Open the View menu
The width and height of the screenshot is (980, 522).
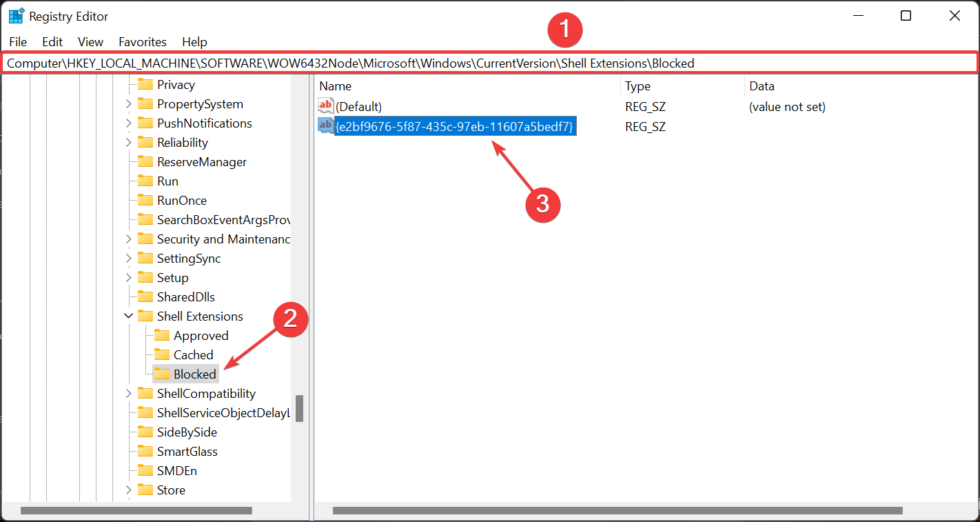point(90,42)
